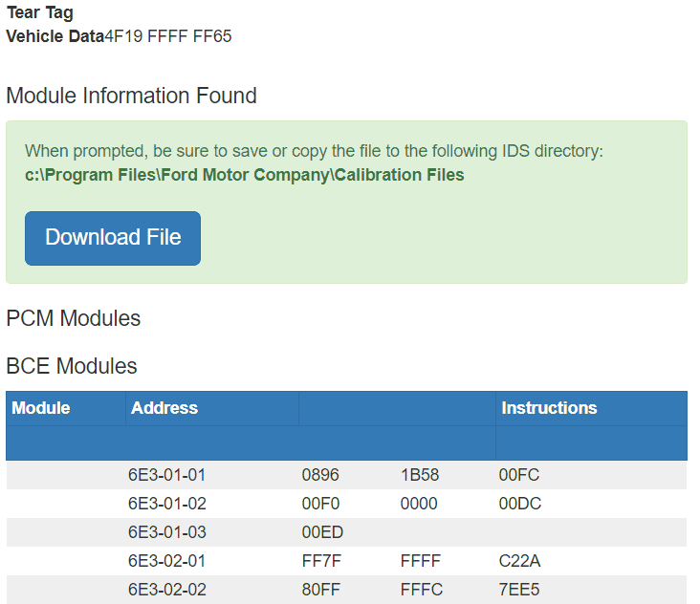Select the 00ED data cell
Screen dimensions: 700x604
(322, 532)
